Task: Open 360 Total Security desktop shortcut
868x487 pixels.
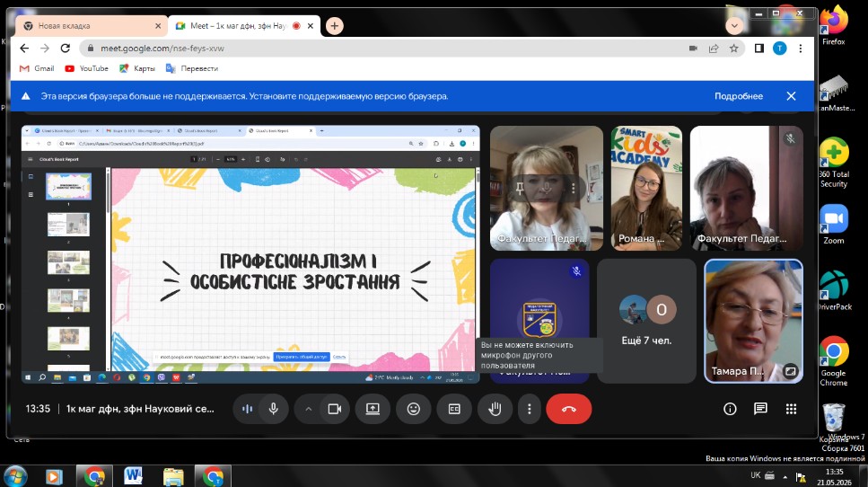Action: click(x=834, y=163)
